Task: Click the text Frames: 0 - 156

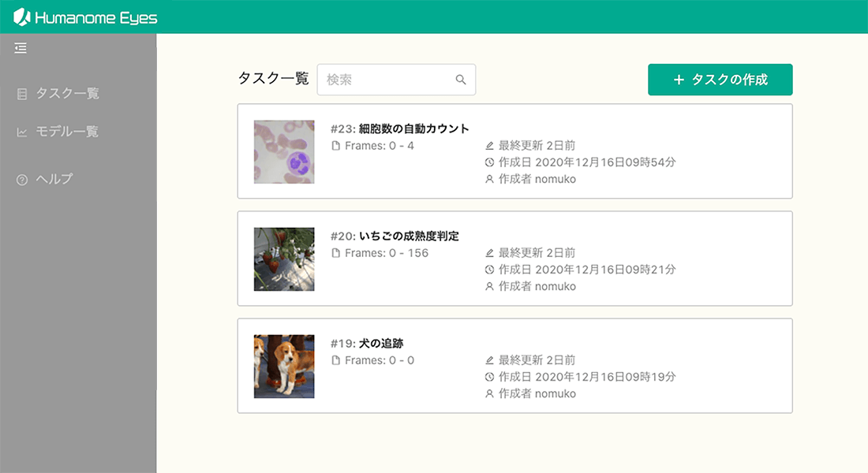Action: (387, 253)
